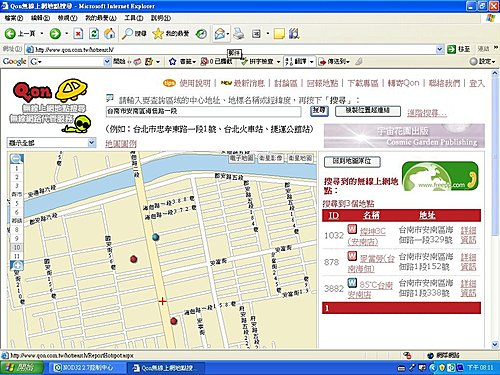Click the IE Stop icon

(78, 33)
